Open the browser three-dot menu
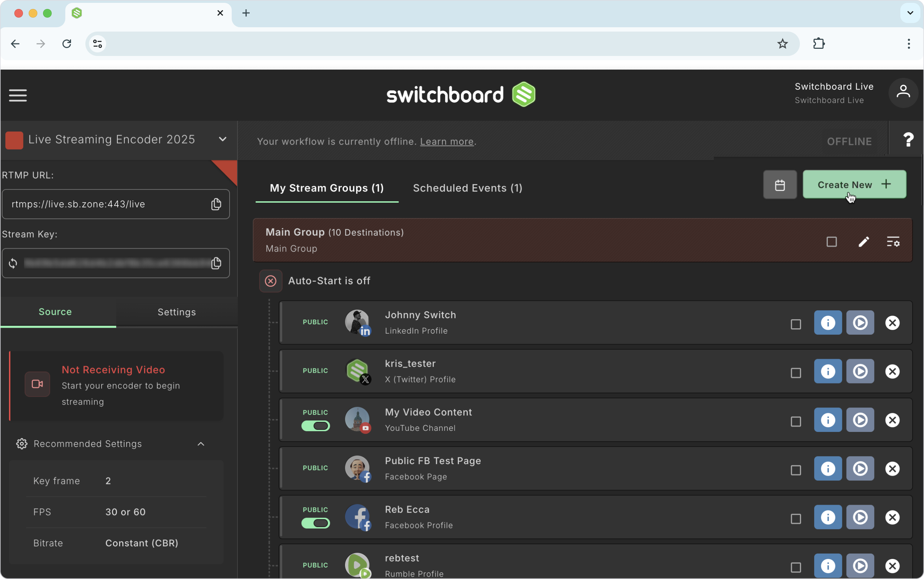Image resolution: width=924 pixels, height=579 pixels. (908, 44)
